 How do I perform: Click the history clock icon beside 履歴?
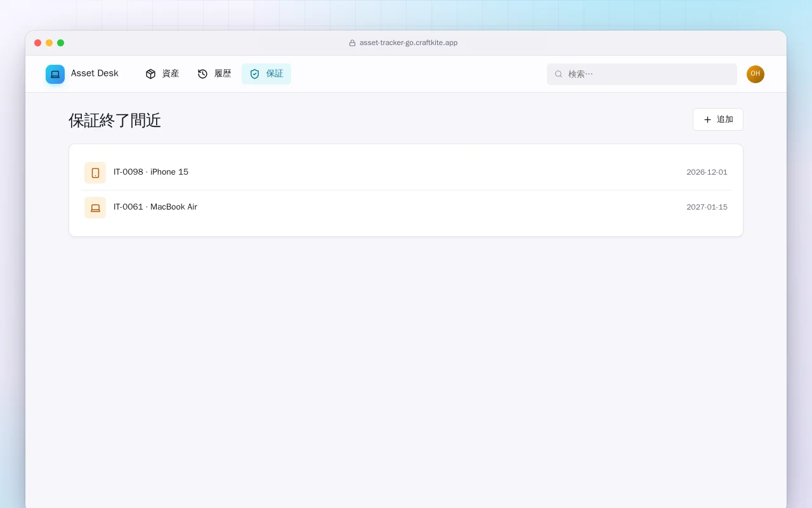click(202, 74)
